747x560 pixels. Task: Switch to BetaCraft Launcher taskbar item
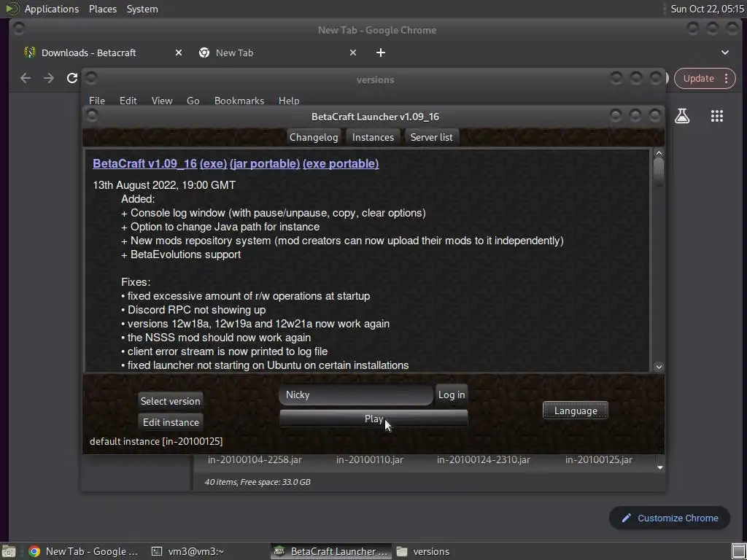pyautogui.click(x=332, y=551)
